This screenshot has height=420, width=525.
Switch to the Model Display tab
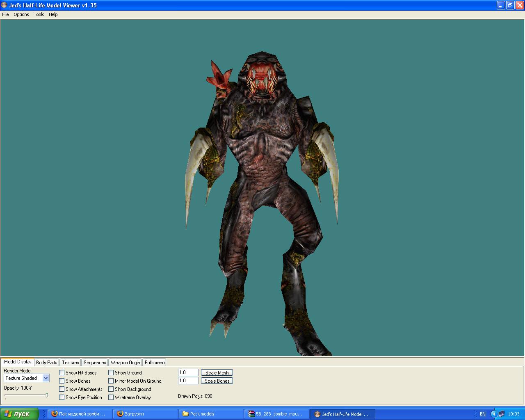pos(18,362)
